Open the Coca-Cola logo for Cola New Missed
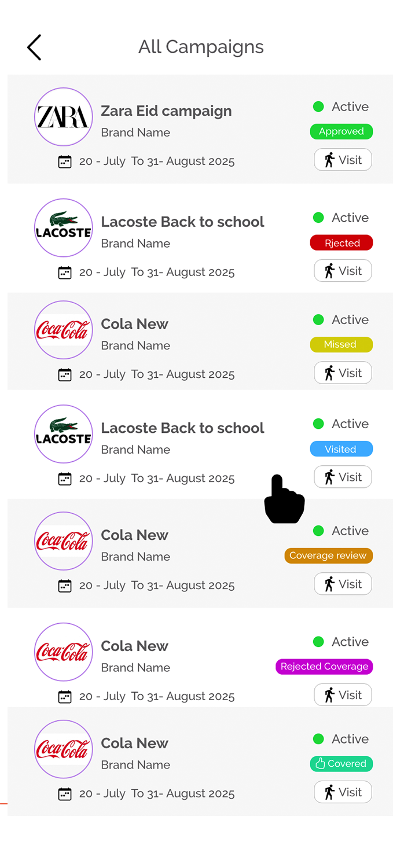This screenshot has height=868, width=393. coord(64,330)
